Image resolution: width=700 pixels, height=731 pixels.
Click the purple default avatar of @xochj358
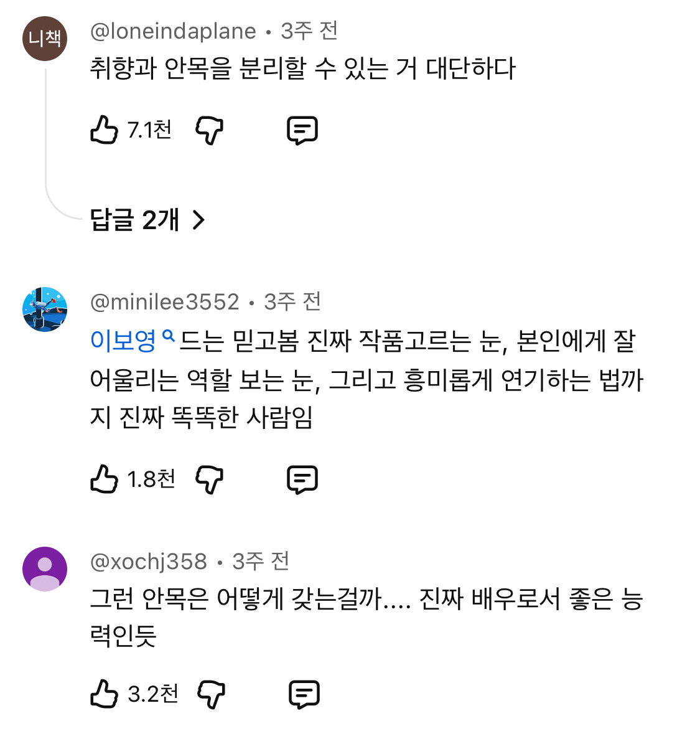[45, 569]
